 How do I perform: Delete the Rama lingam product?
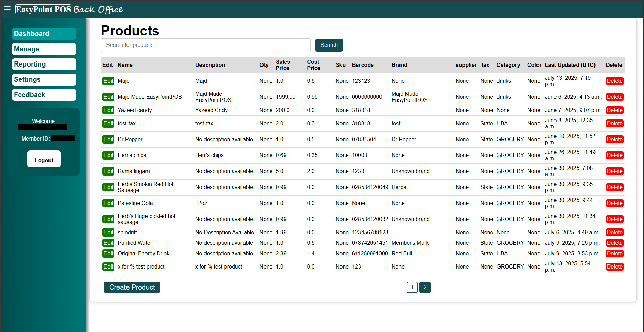614,171
